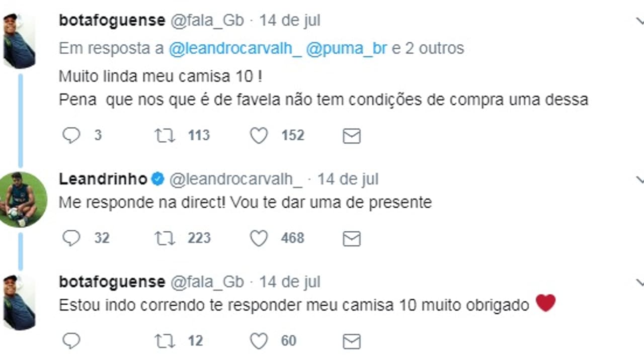Open the @leandrocarvalh_ mention link

click(x=235, y=48)
